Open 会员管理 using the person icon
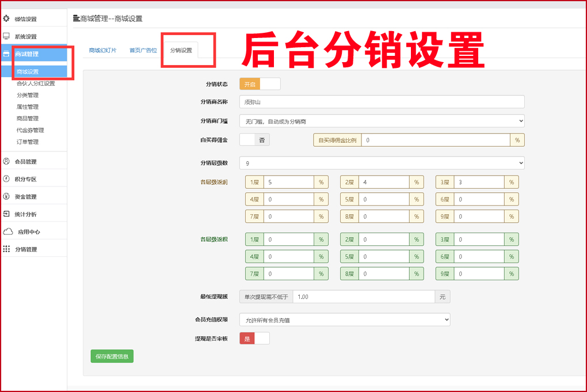Screen dimensions: 587x392 [6, 161]
